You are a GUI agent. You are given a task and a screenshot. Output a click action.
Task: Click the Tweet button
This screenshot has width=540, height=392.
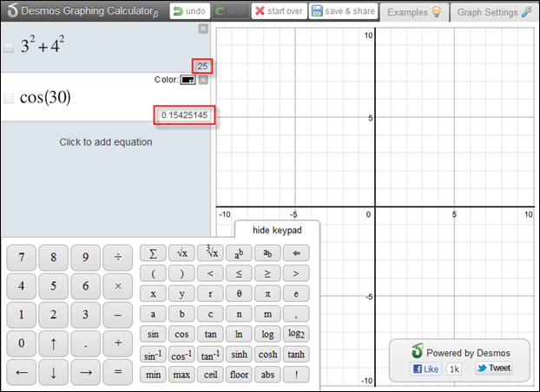tap(494, 368)
